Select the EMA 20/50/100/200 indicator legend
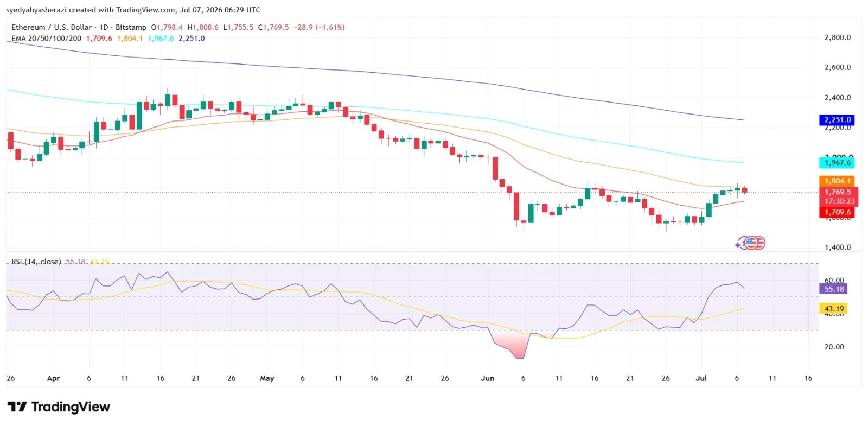Screen dimensions: 868x426 point(46,39)
